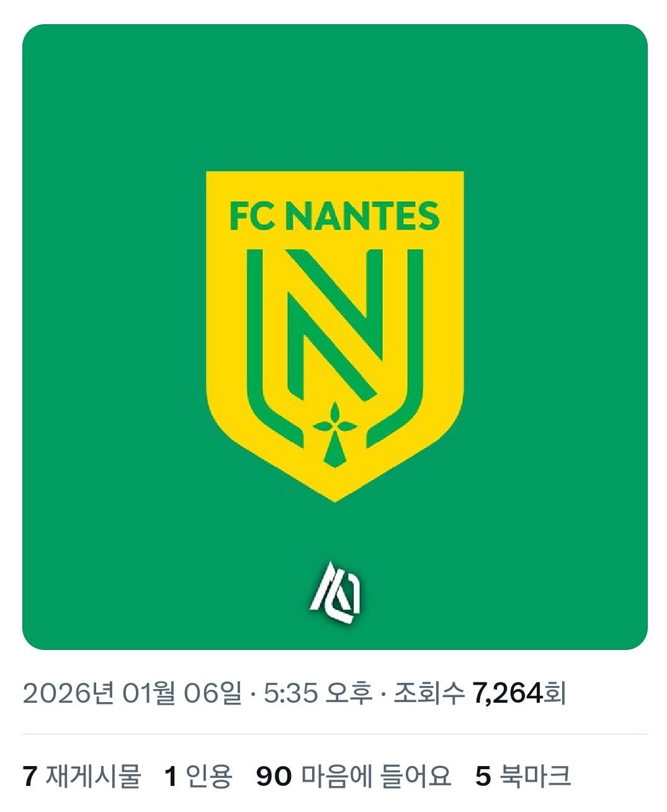This screenshot has height=812, width=667.
Task: Click the 5:35 오후 timestamp
Action: [318, 693]
